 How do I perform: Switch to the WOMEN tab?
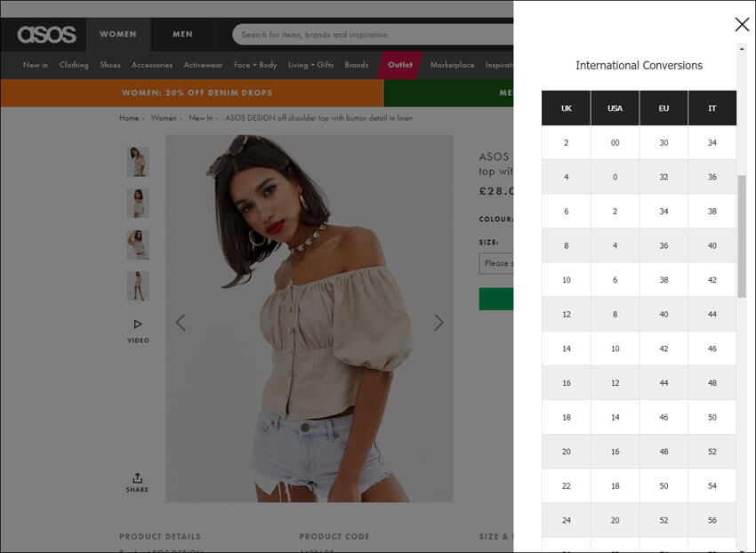(x=118, y=35)
